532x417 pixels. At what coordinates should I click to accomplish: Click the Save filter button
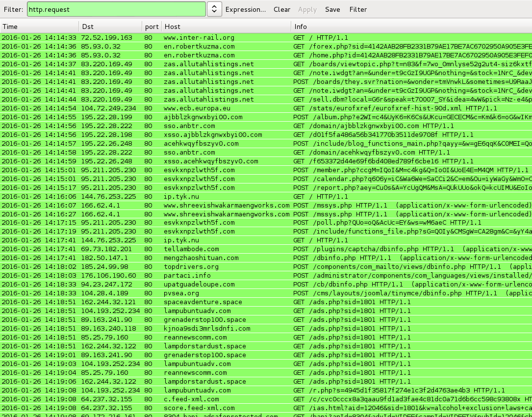click(x=332, y=9)
